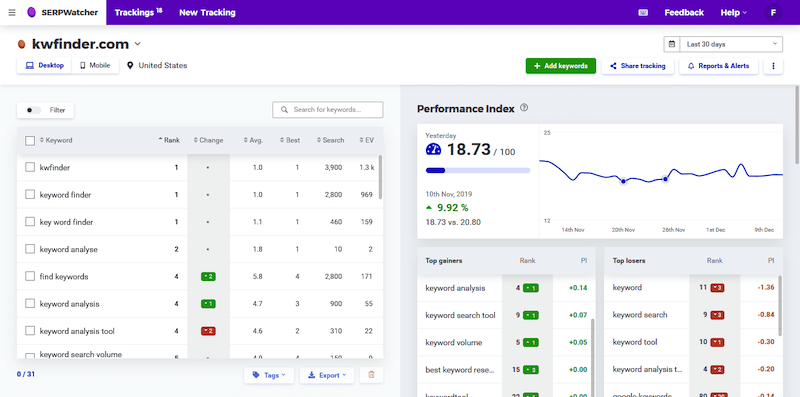Open the Export dropdown

327,375
